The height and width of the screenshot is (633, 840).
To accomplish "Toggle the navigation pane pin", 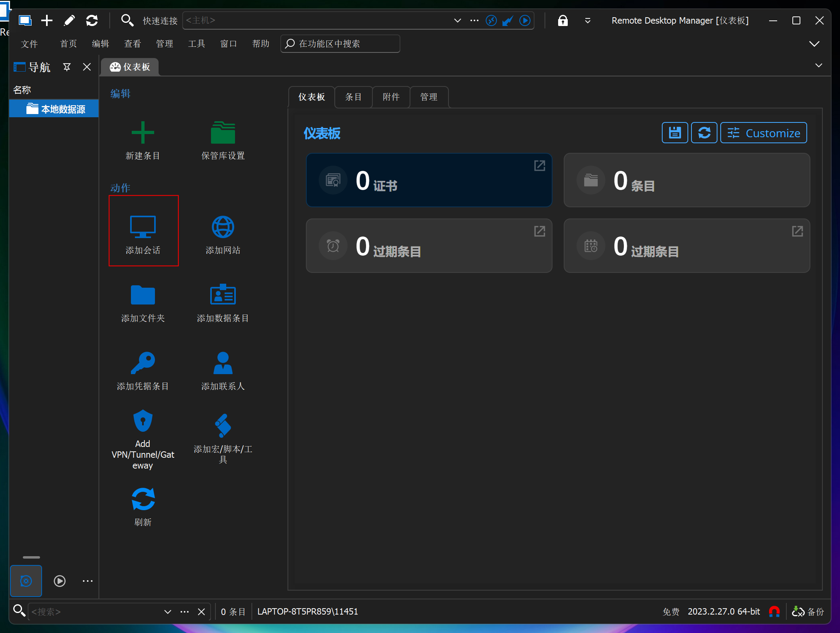I will pyautogui.click(x=67, y=67).
